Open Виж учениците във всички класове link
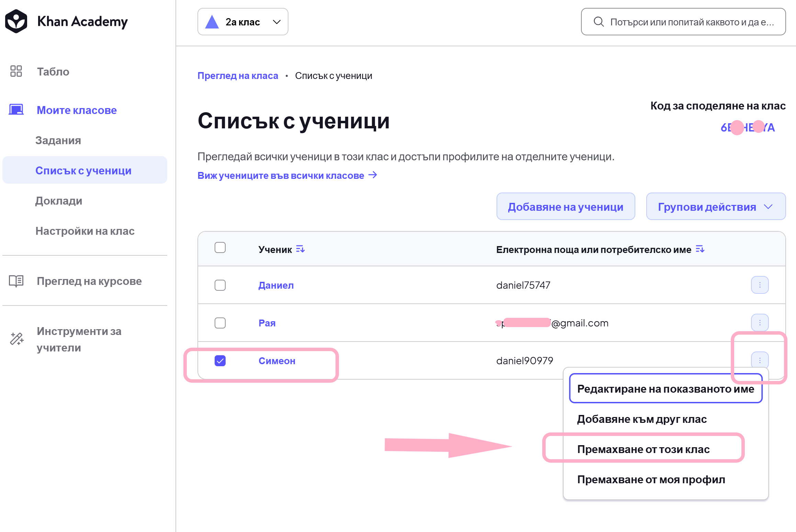The height and width of the screenshot is (532, 796). tap(287, 175)
